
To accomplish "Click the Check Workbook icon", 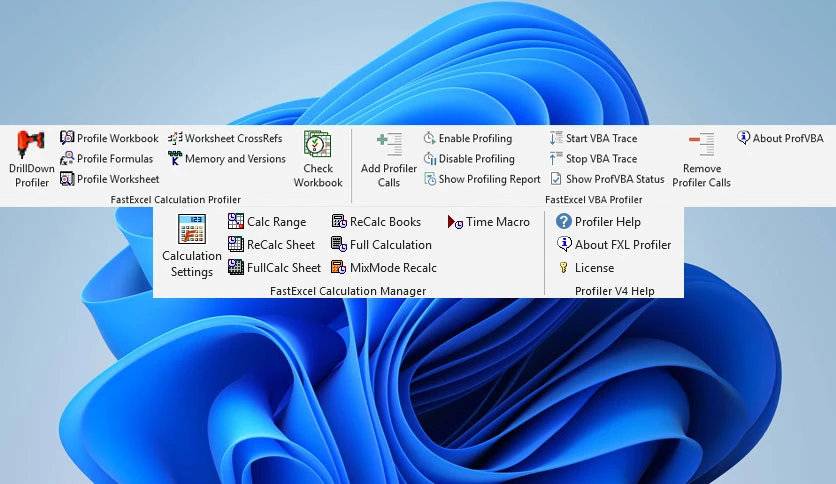I will point(318,144).
